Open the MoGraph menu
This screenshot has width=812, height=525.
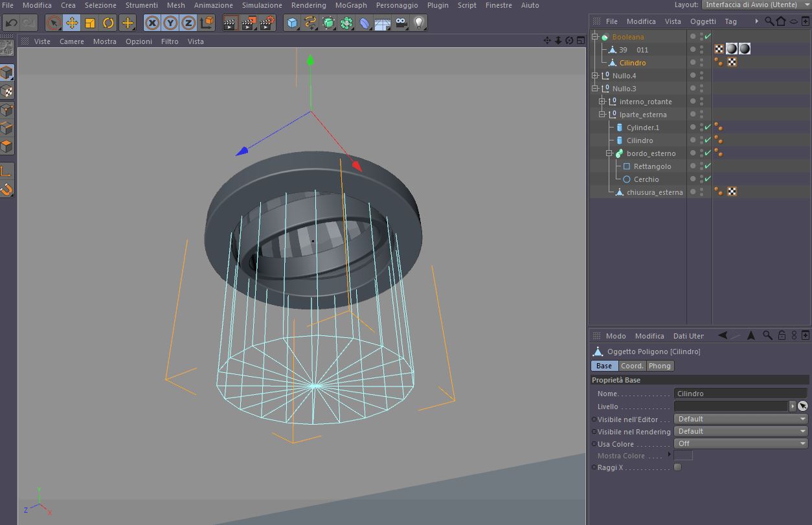tap(350, 5)
